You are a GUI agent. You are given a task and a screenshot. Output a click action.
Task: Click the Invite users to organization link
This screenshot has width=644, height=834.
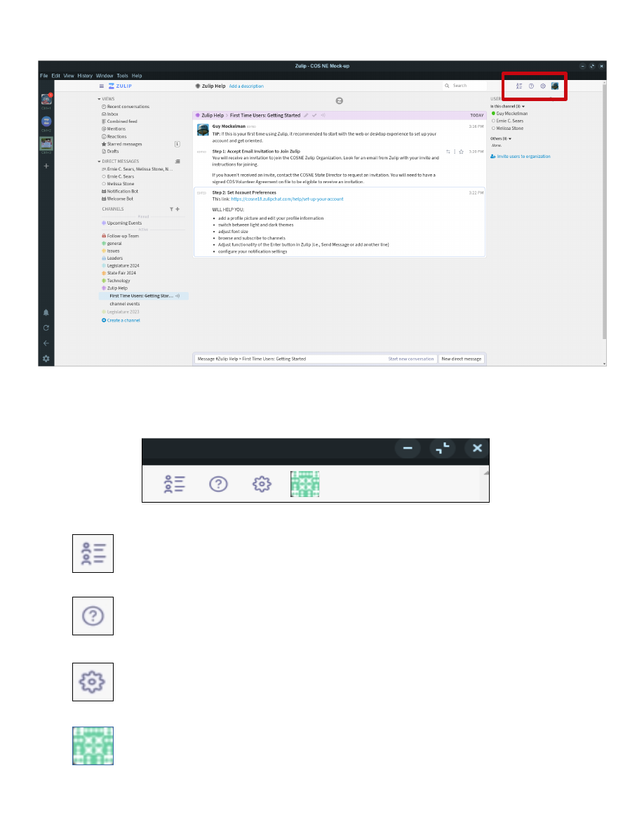click(523, 157)
